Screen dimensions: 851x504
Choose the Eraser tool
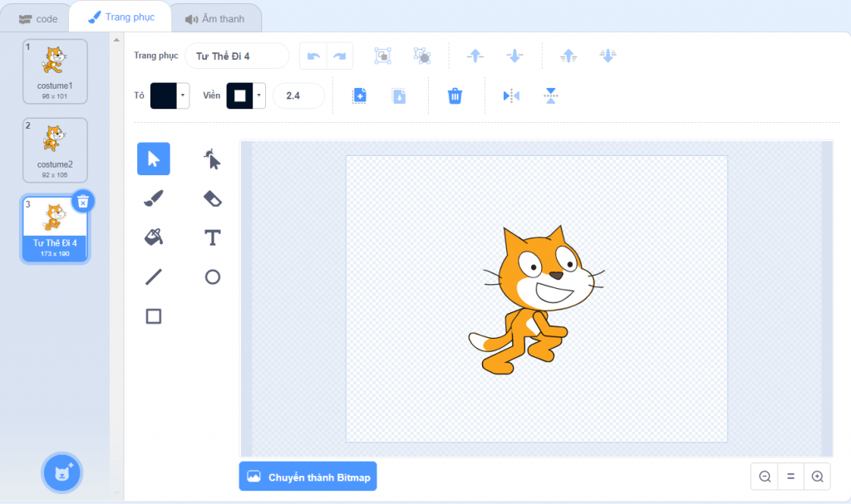pyautogui.click(x=212, y=198)
